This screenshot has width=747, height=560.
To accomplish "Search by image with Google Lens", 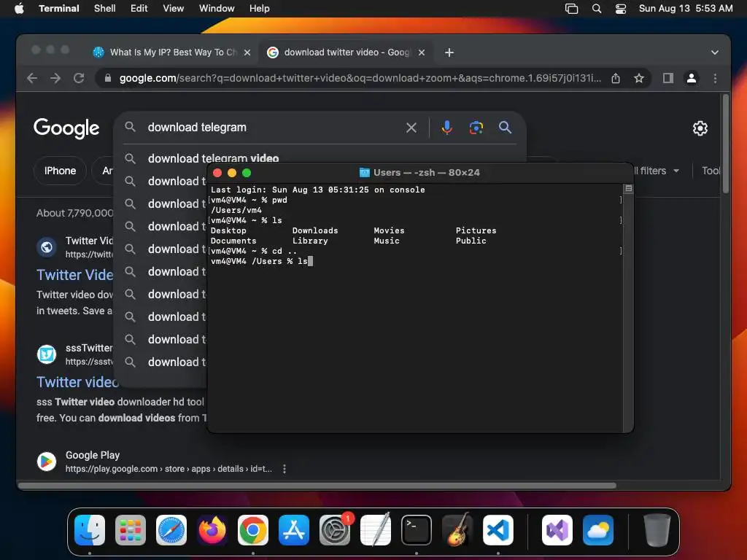I will coord(476,128).
